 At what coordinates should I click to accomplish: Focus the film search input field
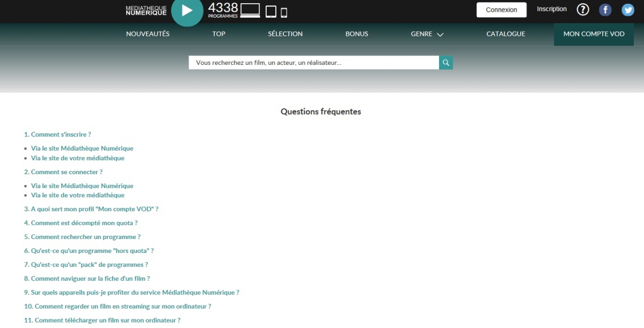(x=314, y=63)
